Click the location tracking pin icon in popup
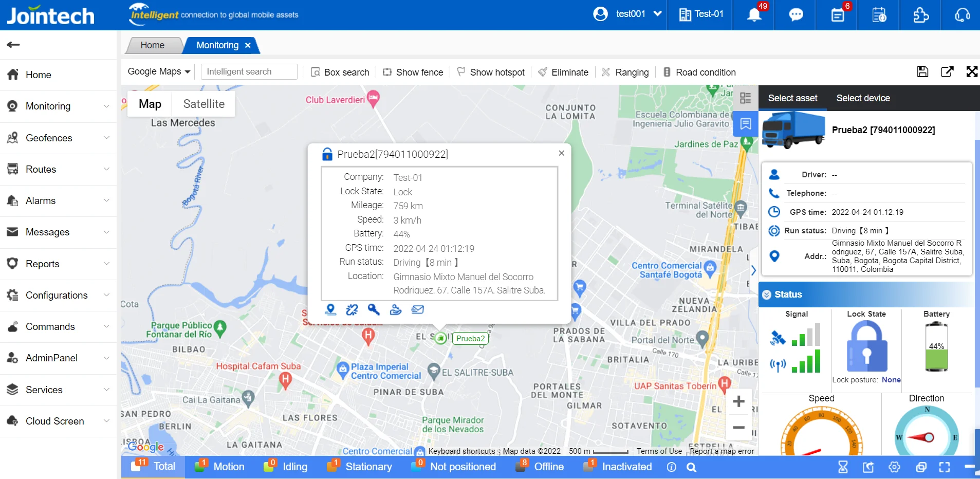Viewport: 980px width, 479px height. coord(331,309)
